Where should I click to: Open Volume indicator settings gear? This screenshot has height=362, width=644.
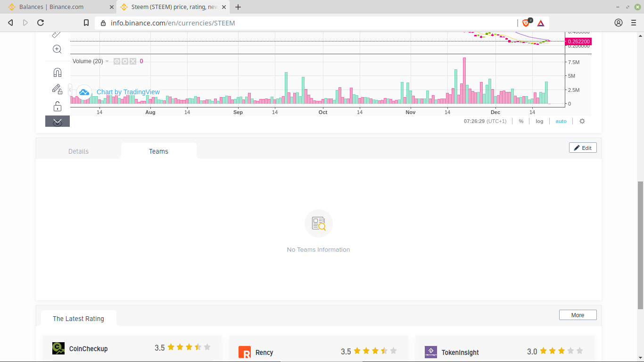pos(125,61)
